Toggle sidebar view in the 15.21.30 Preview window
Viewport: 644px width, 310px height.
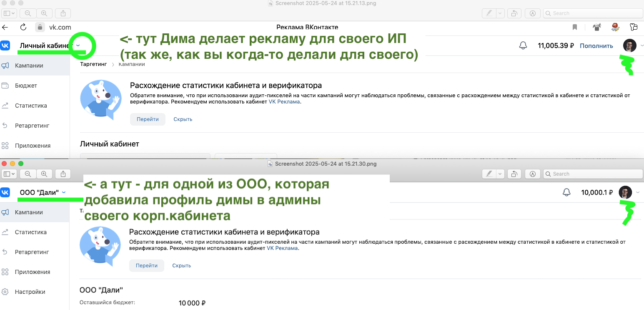(9, 174)
